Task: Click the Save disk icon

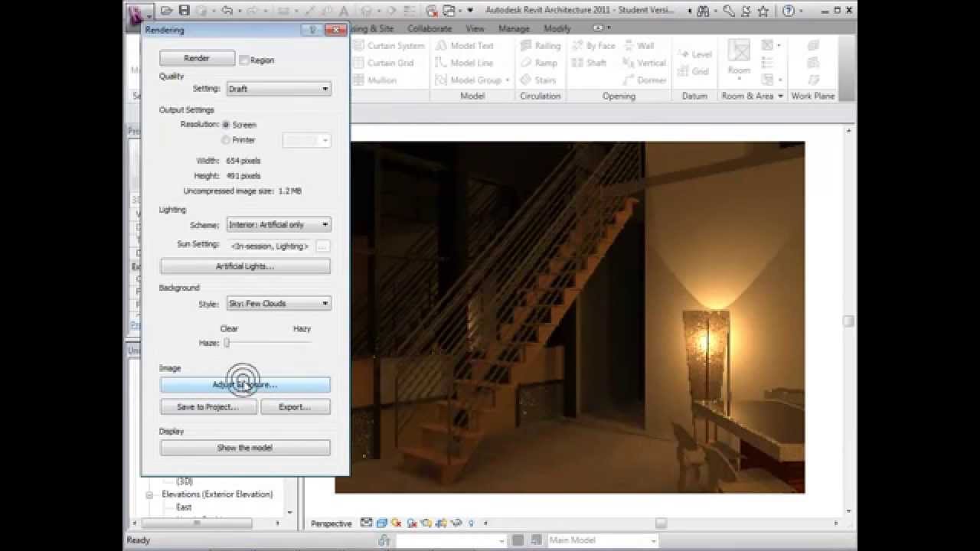Action: [x=184, y=11]
